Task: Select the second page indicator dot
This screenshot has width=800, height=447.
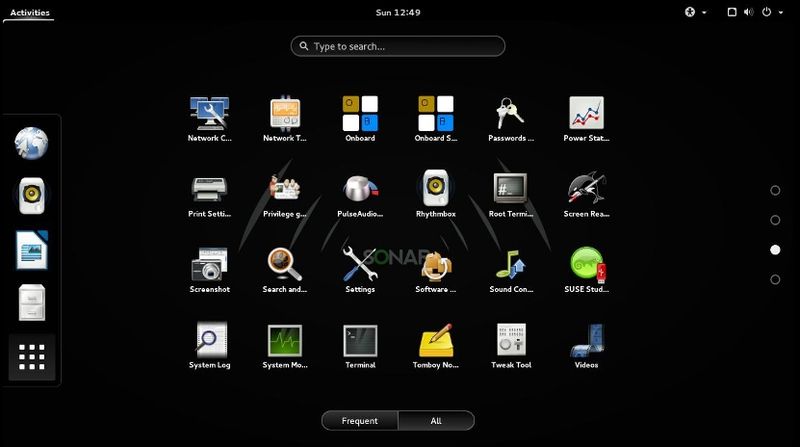Action: pos(775,220)
